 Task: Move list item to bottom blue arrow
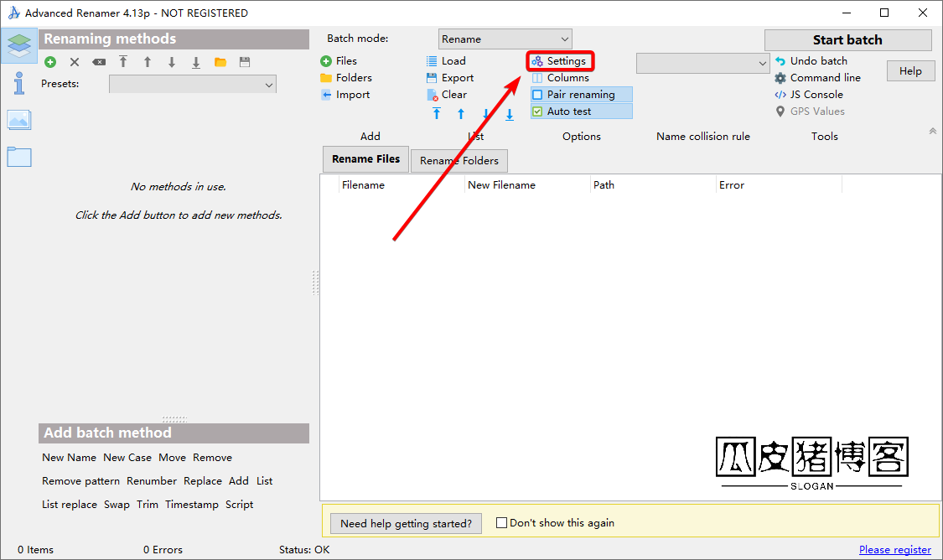click(510, 114)
